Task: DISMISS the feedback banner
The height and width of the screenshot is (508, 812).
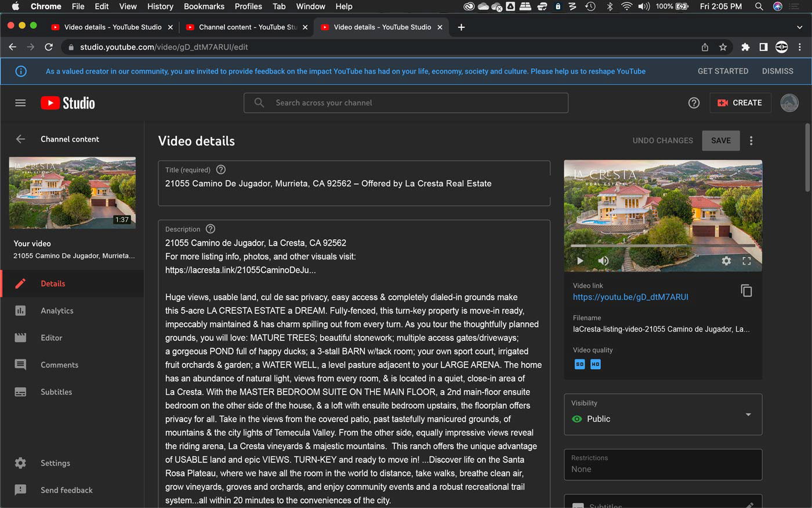Action: click(777, 71)
